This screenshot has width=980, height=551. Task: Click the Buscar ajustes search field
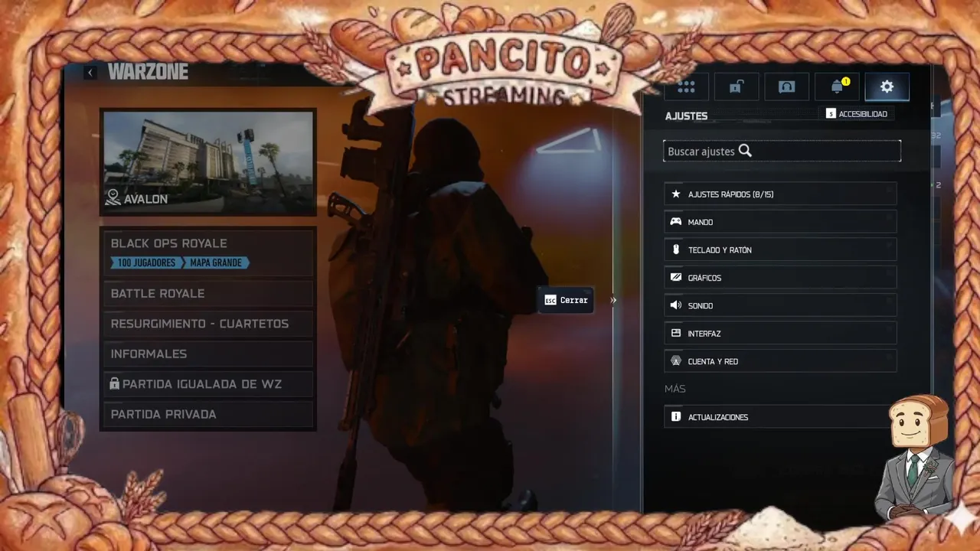click(x=782, y=151)
